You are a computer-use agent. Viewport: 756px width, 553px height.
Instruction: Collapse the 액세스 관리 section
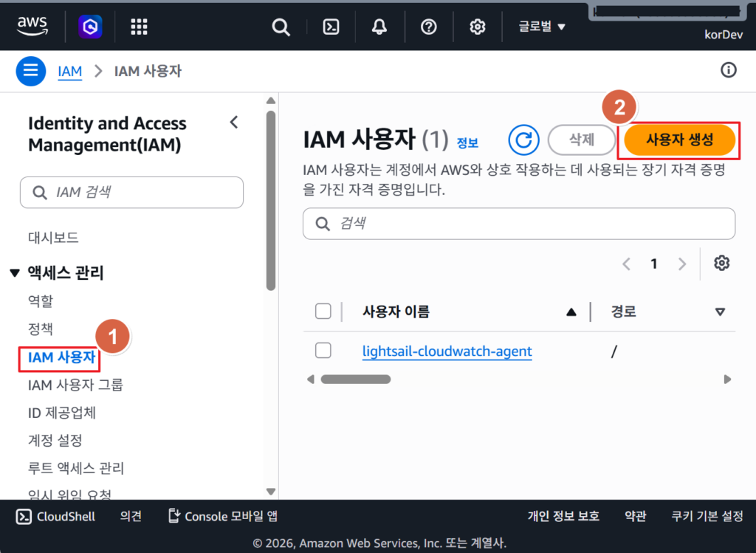(15, 273)
